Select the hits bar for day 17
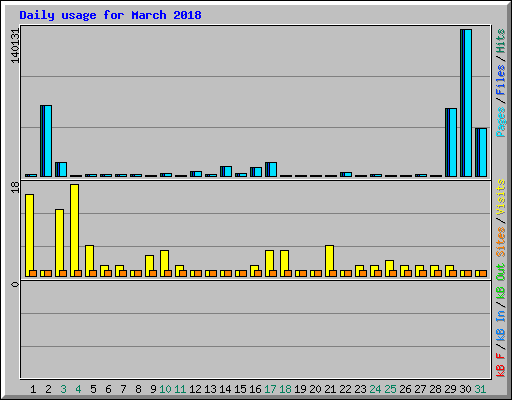Screen dimensions: 512x400 (x=271, y=169)
